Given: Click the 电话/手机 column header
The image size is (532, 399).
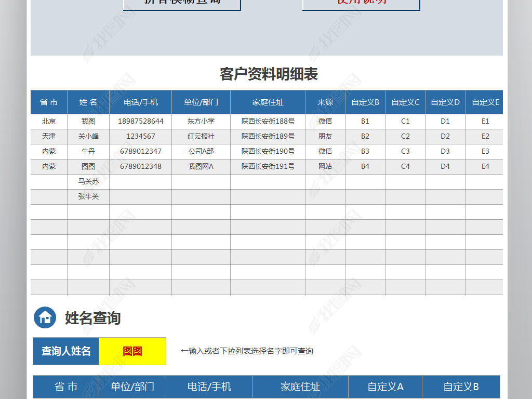Looking at the screenshot, I should 139,102.
